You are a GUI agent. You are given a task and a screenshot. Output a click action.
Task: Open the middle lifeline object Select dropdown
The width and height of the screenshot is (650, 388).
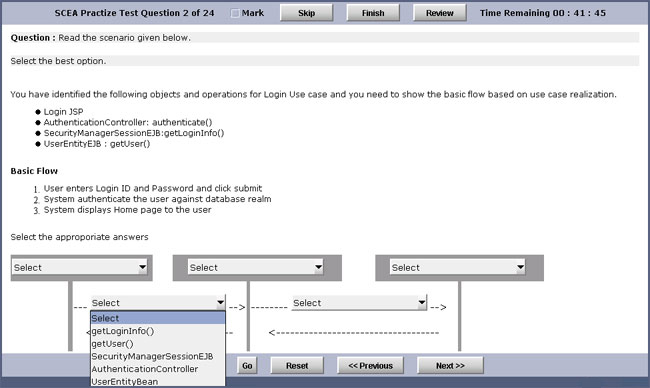pyautogui.click(x=255, y=267)
